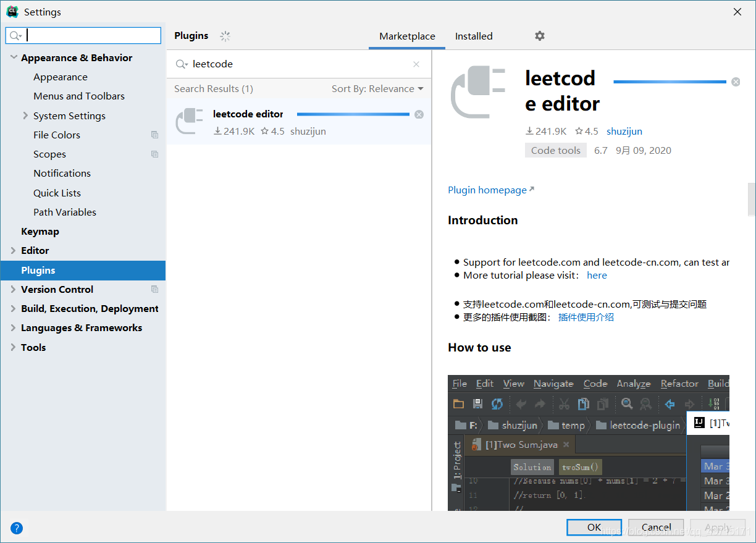This screenshot has width=756, height=543.
Task: Click the Cancel button
Action: point(657,527)
